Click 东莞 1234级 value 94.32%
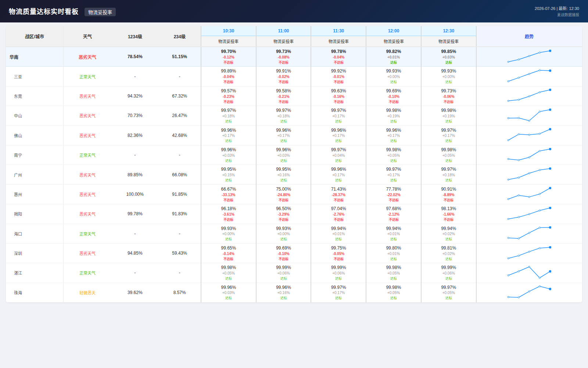Image resolution: width=588 pixels, height=368 pixels. (x=135, y=96)
